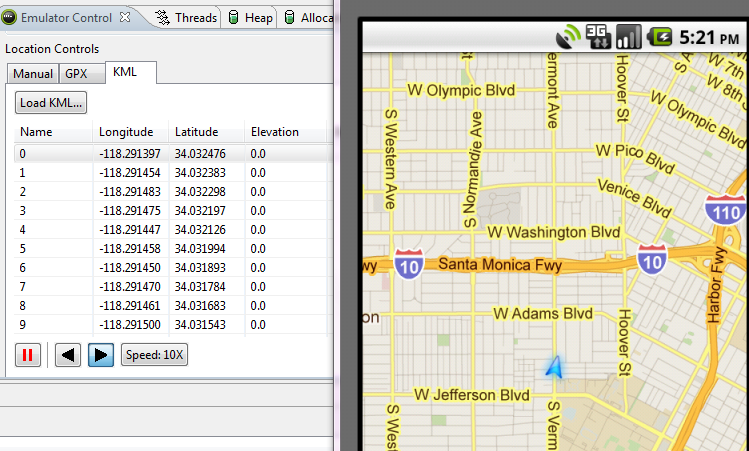Tap the Harbor Fwy label
This screenshot has width=749, height=451.
pos(715,285)
